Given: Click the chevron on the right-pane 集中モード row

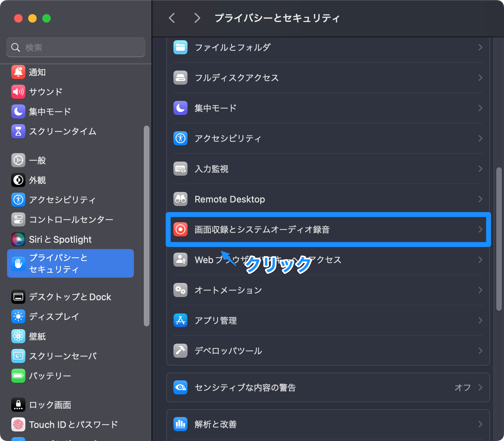Looking at the screenshot, I should coord(480,108).
